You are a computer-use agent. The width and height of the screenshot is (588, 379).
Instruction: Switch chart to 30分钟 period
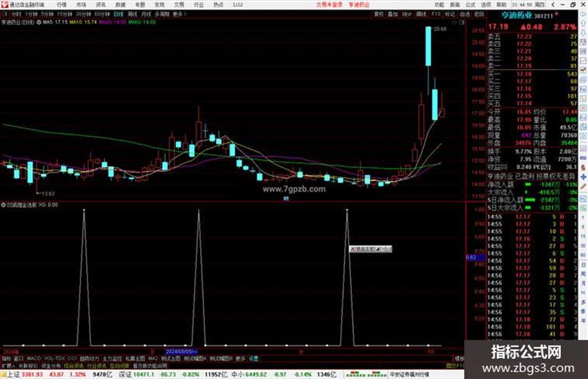[x=83, y=14]
